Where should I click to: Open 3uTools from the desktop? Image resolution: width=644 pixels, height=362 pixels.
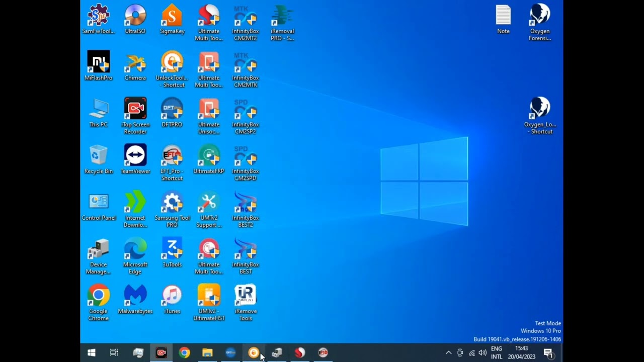(172, 253)
